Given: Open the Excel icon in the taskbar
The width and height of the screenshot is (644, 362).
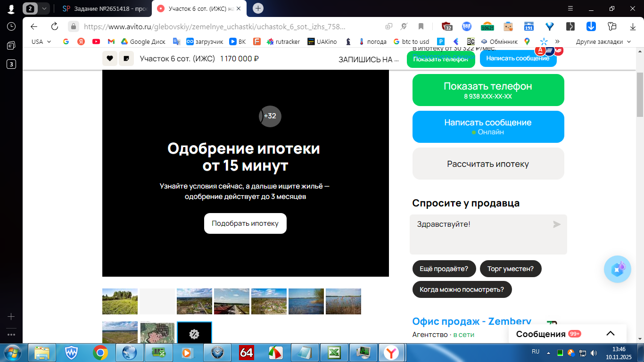Looking at the screenshot, I should [335, 353].
